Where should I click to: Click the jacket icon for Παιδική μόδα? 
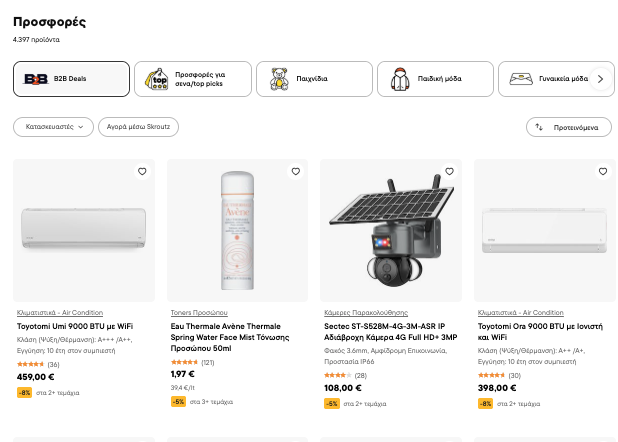(400, 79)
